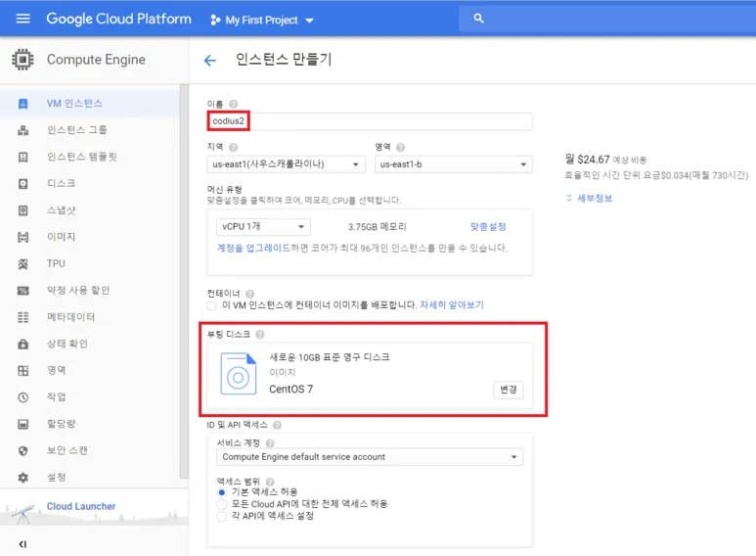Click help icon next to 컨테이너
The width and height of the screenshot is (756, 556).
coord(249,294)
